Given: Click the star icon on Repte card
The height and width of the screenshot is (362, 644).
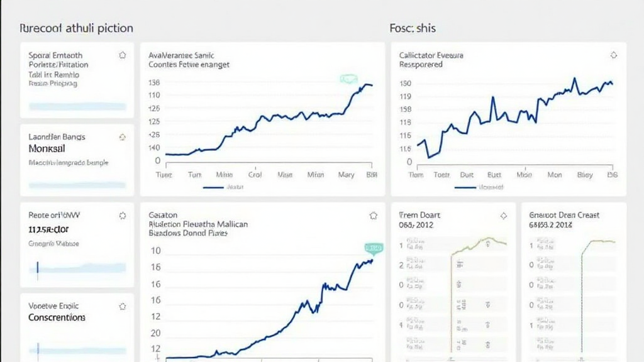Looking at the screenshot, I should click(x=122, y=216).
